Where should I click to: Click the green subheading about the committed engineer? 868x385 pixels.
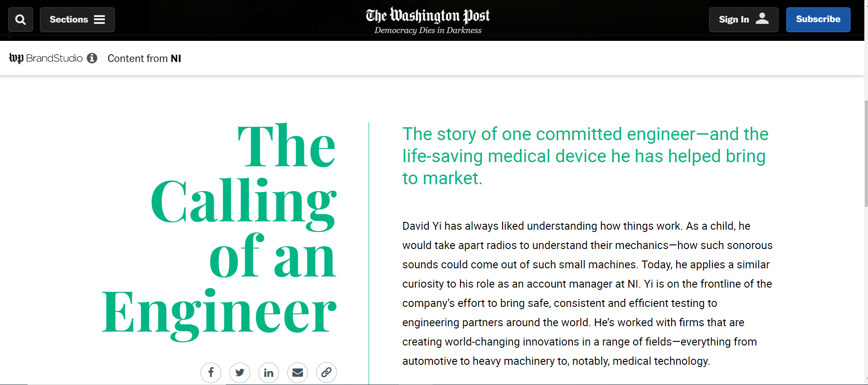click(x=585, y=156)
